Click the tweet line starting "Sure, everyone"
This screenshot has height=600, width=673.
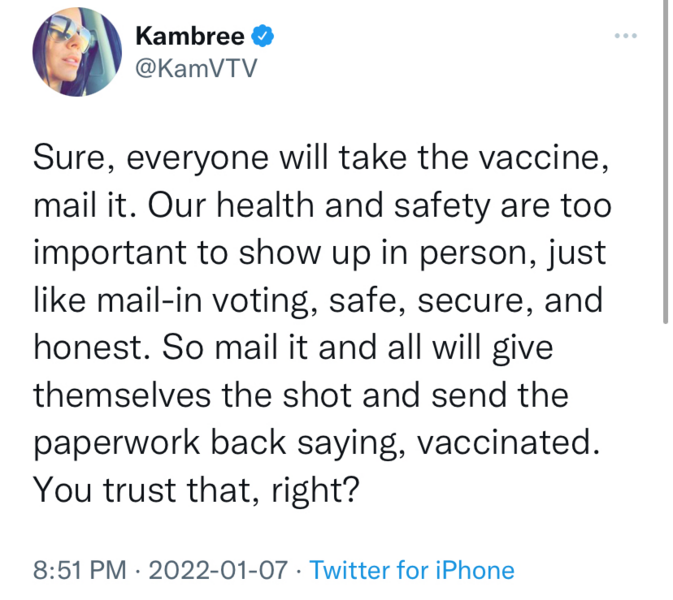coord(321,158)
